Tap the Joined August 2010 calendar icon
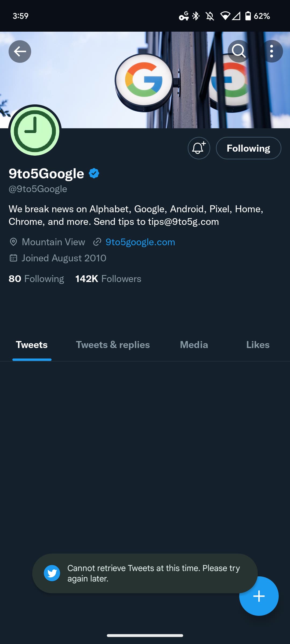 click(x=13, y=258)
